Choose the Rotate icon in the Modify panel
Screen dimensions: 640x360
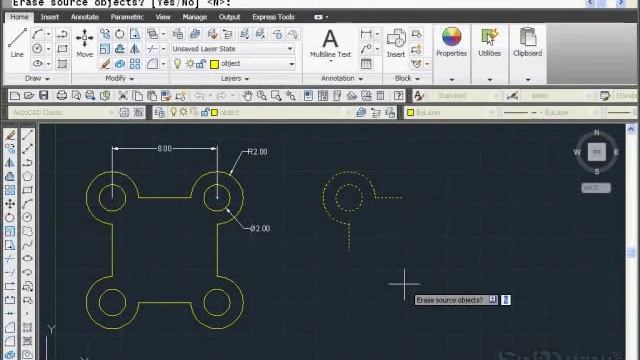pyautogui.click(x=120, y=34)
